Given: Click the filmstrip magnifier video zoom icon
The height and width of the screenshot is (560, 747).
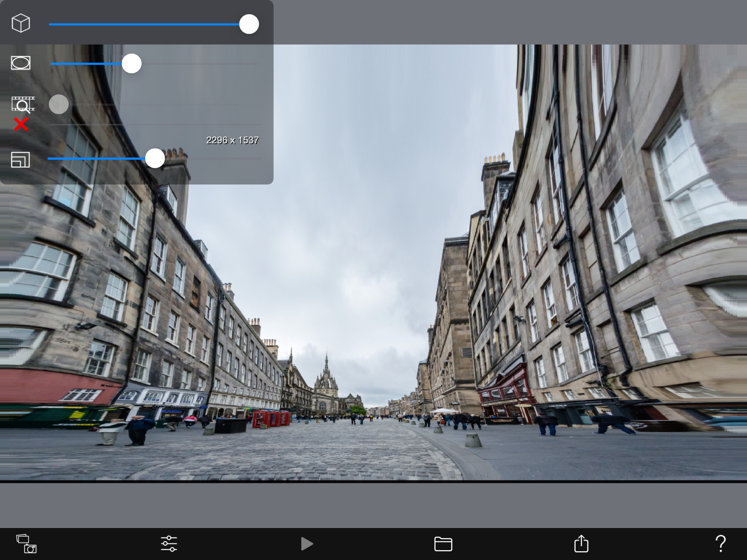Looking at the screenshot, I should coord(23,104).
